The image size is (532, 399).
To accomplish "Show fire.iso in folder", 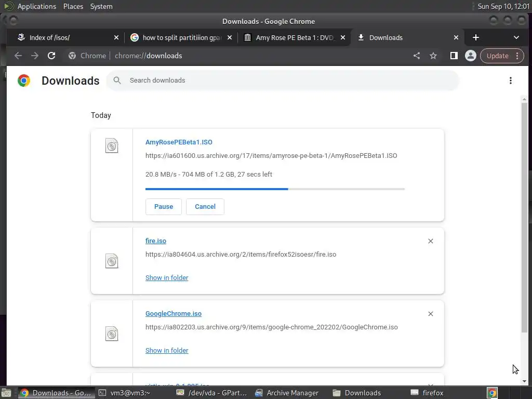I will point(167,278).
